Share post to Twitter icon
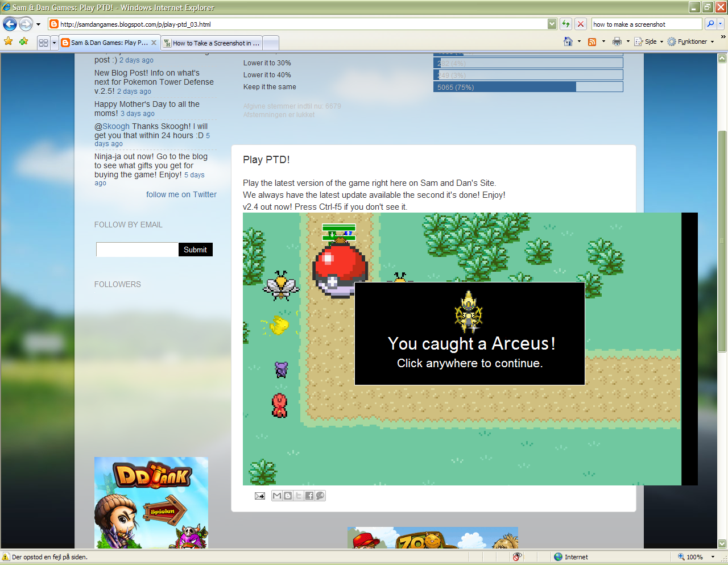This screenshot has height=565, width=728. pos(299,496)
